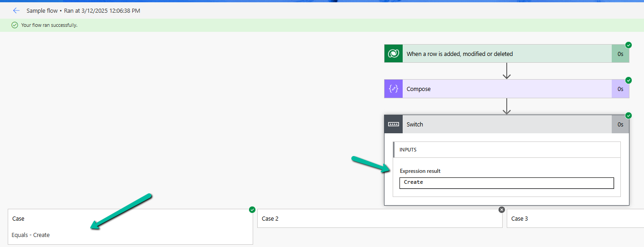Click the back arrow next to Sample flow
644x247 pixels.
(x=16, y=10)
